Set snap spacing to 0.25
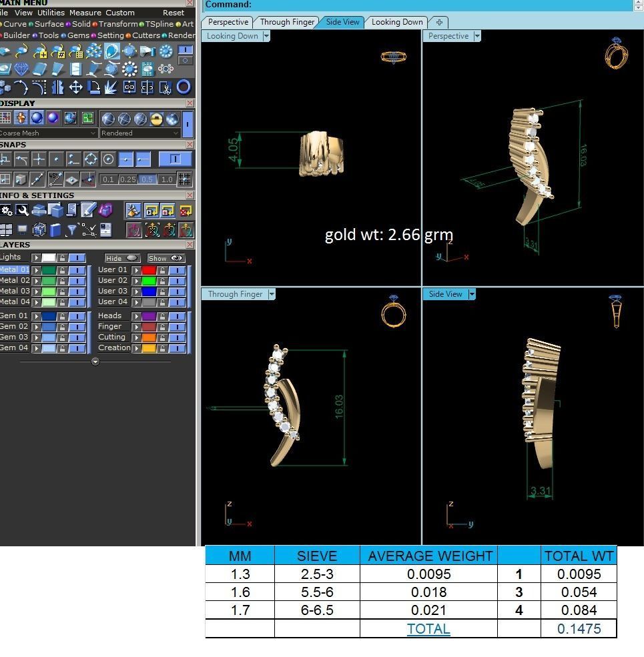The width and height of the screenshot is (644, 657). click(x=128, y=179)
